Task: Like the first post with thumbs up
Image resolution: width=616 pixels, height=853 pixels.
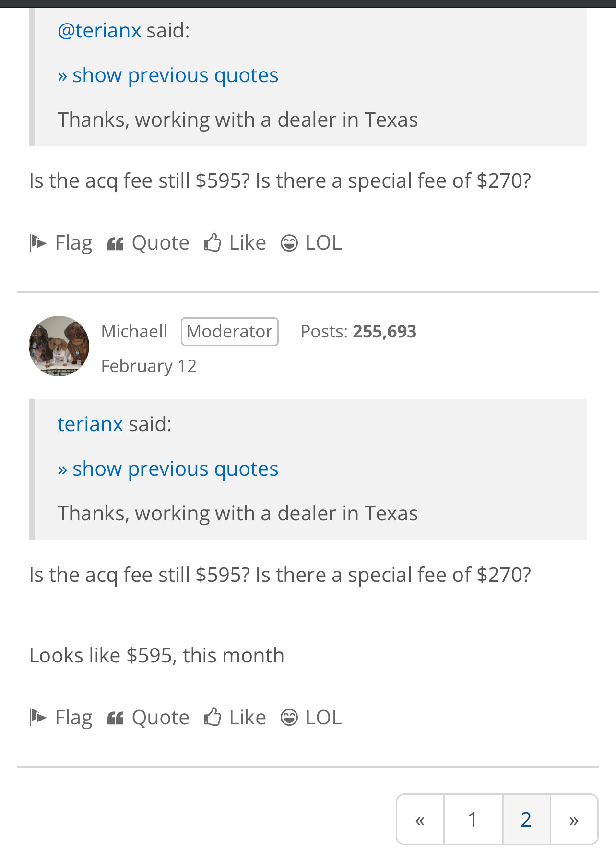Action: [235, 243]
